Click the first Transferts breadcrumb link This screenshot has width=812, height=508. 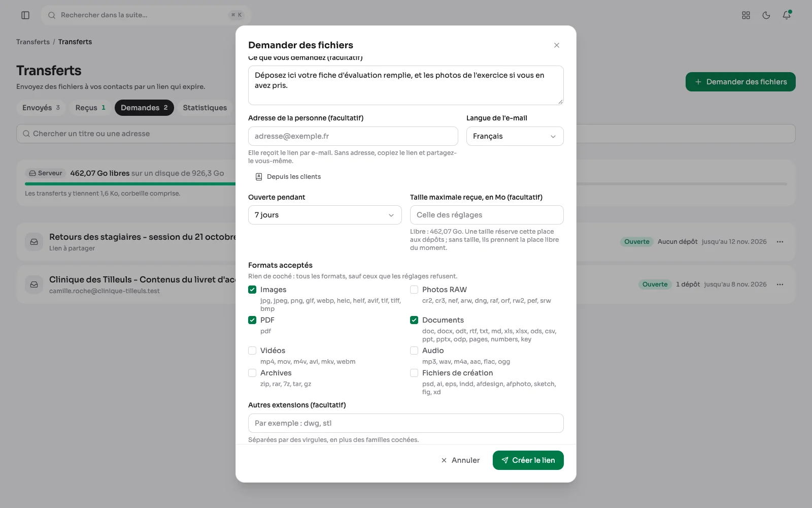[x=33, y=42]
